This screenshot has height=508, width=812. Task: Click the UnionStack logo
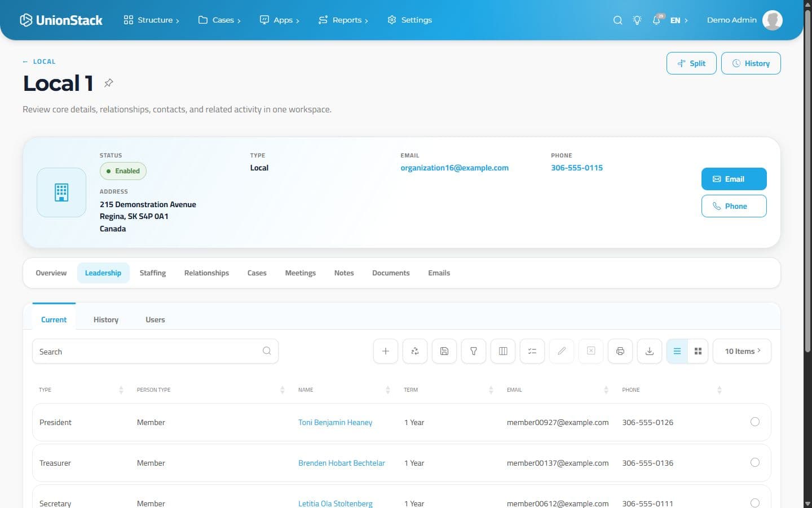click(61, 20)
